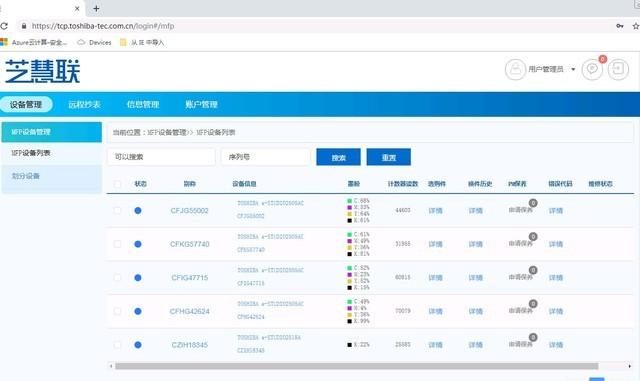Click the K:22% toner reading for CZIH18345
Screen dimensions: 640x381
358,345
